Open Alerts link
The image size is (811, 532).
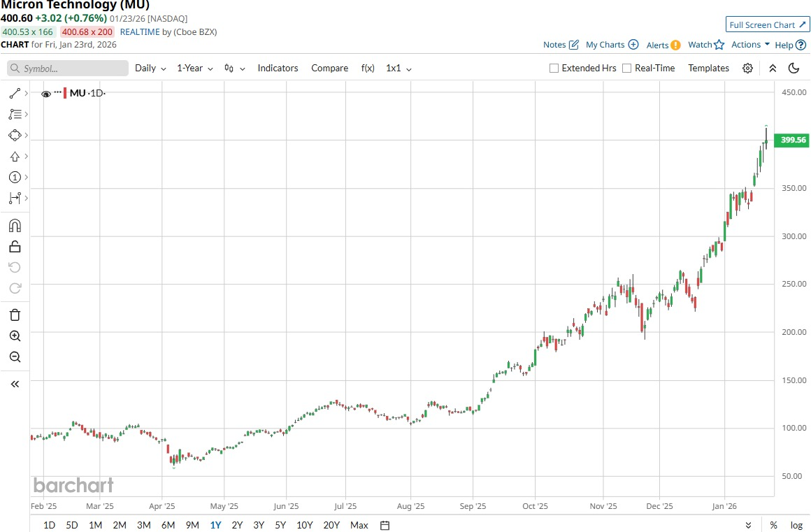click(x=663, y=45)
